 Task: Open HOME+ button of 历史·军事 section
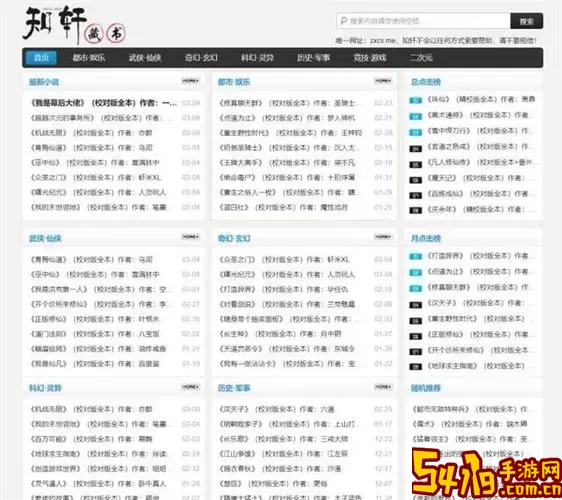point(383,387)
